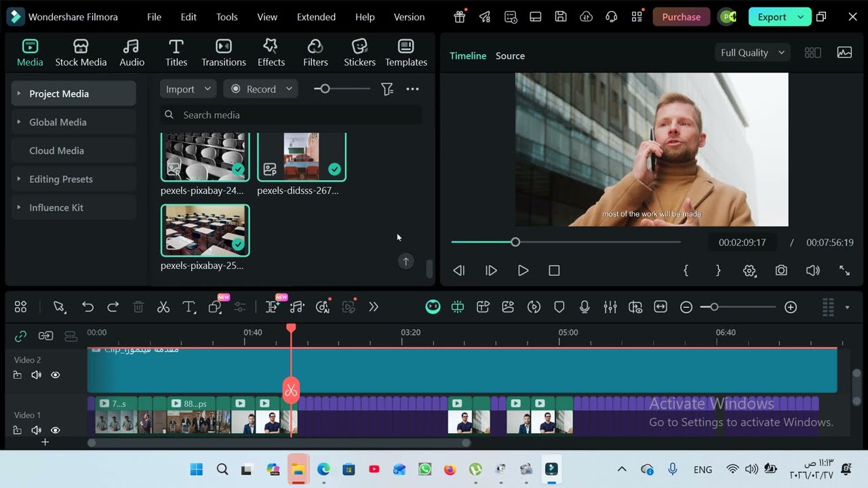Image resolution: width=868 pixels, height=488 pixels.
Task: Click the filter icon in media panel
Action: pyautogui.click(x=387, y=89)
